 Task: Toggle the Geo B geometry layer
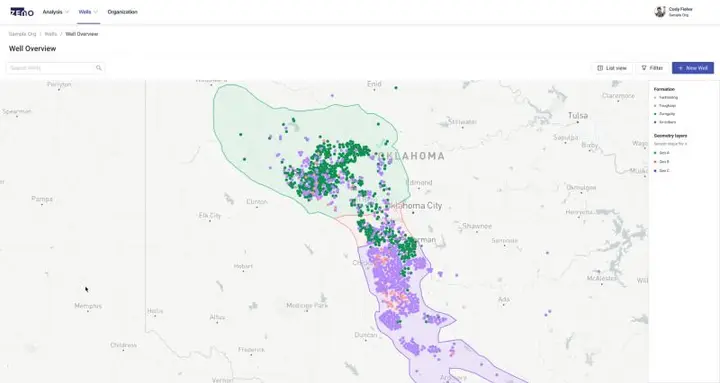coord(662,162)
